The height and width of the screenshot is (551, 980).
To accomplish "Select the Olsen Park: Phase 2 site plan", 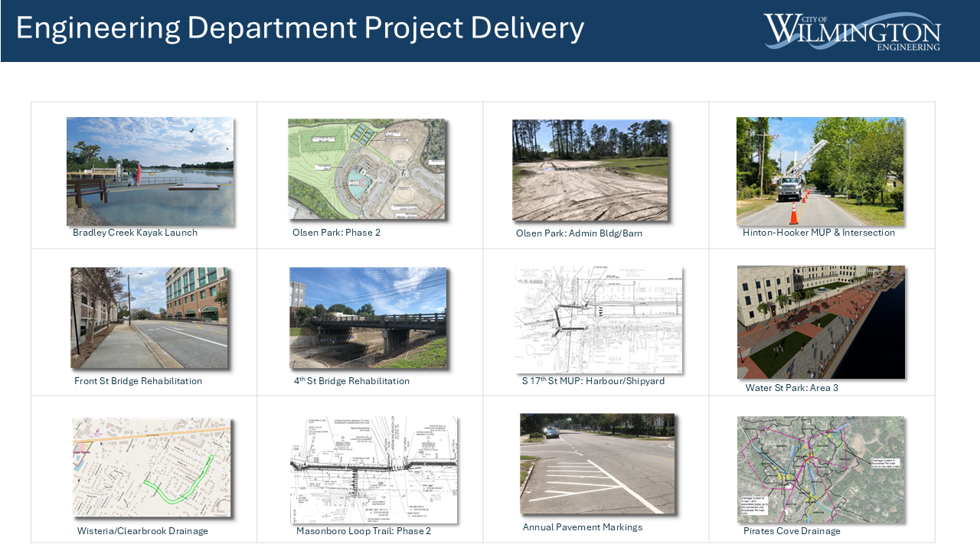I will [x=367, y=170].
